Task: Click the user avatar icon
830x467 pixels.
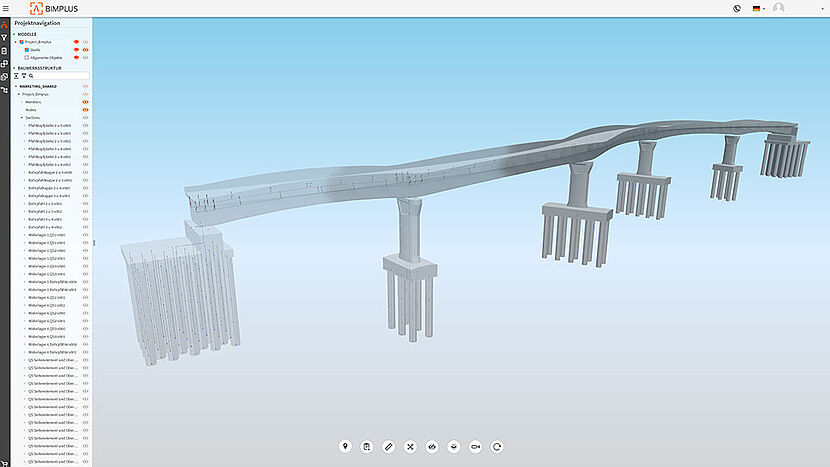Action: [x=779, y=8]
